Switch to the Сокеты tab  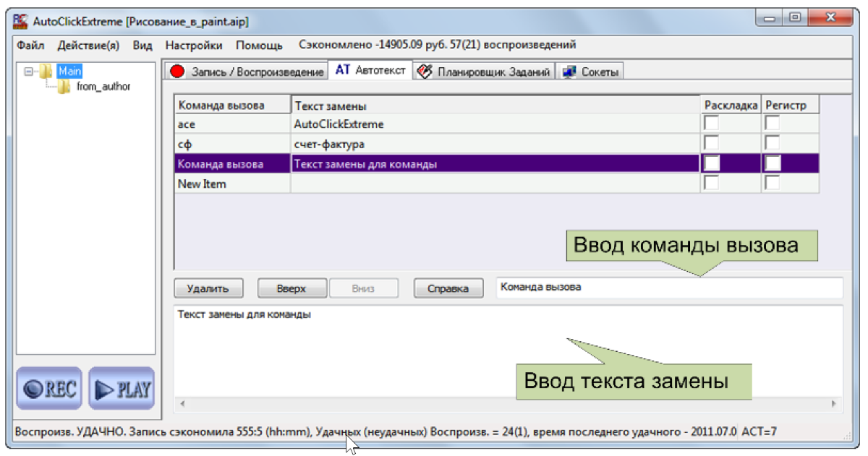591,72
